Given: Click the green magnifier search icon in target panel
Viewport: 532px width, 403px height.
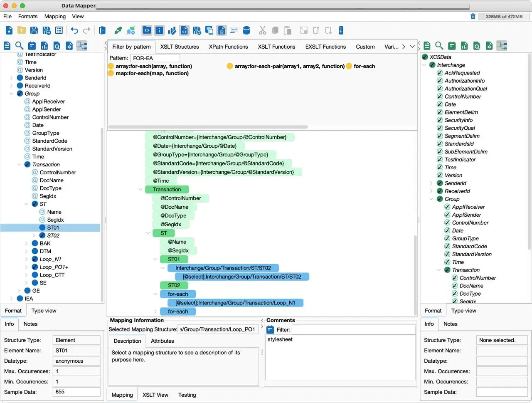Looking at the screenshot, I should (439, 46).
